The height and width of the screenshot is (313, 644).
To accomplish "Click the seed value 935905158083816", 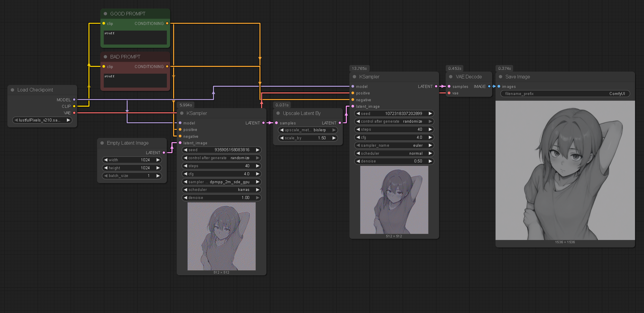I will [232, 150].
